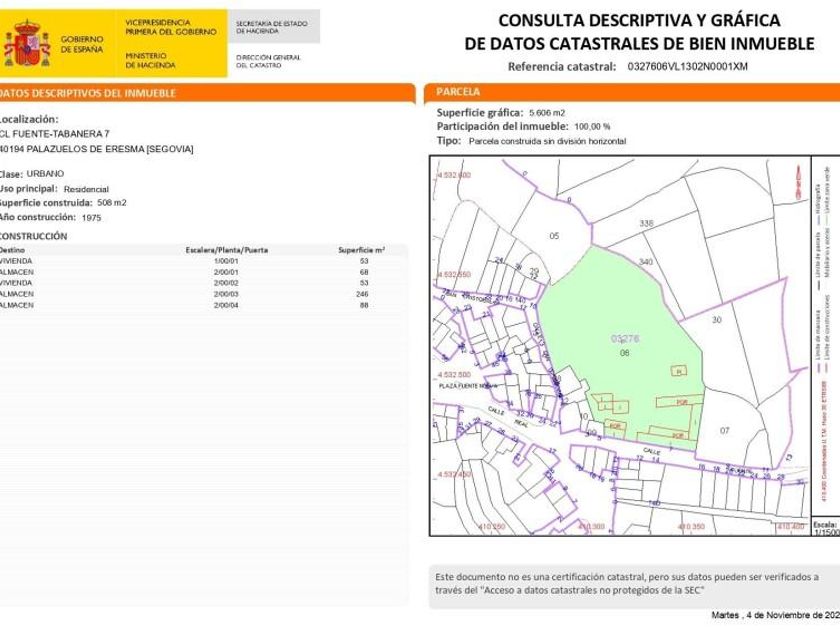840x630 pixels.
Task: Click 'Parcela construida sin división horizontal' text
Action: point(547,141)
